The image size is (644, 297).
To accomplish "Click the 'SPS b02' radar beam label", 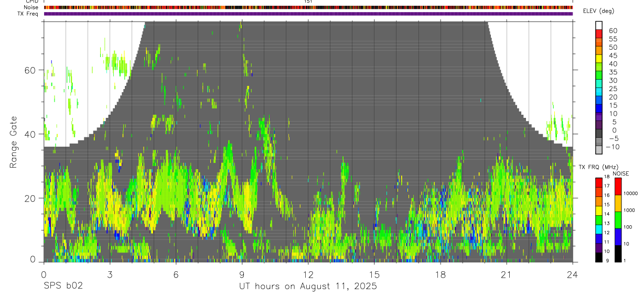I will pyautogui.click(x=63, y=287).
